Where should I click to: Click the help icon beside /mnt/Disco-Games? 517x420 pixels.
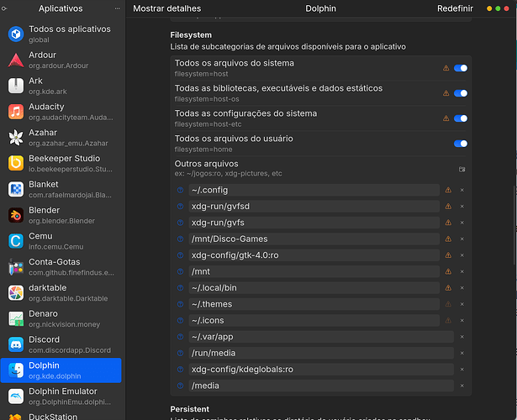click(181, 239)
